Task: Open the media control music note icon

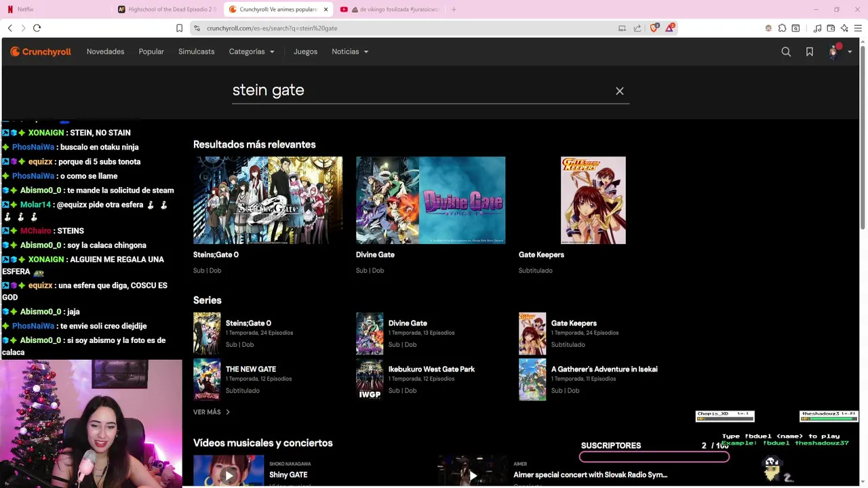Action: [x=817, y=28]
